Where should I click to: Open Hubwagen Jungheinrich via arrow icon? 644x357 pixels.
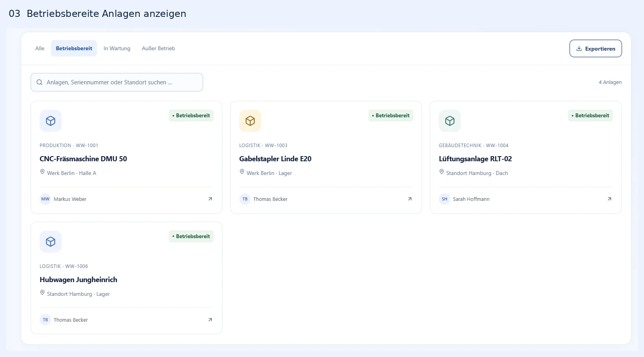tap(210, 320)
